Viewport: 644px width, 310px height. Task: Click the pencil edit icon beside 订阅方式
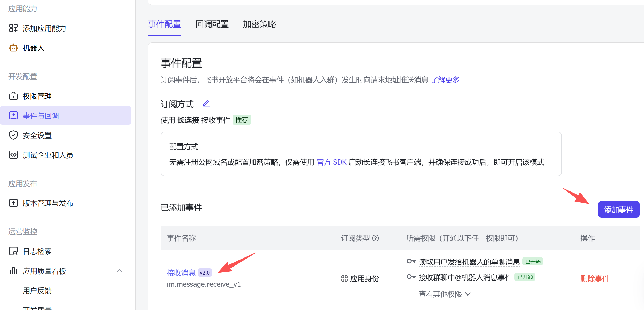[x=206, y=104]
